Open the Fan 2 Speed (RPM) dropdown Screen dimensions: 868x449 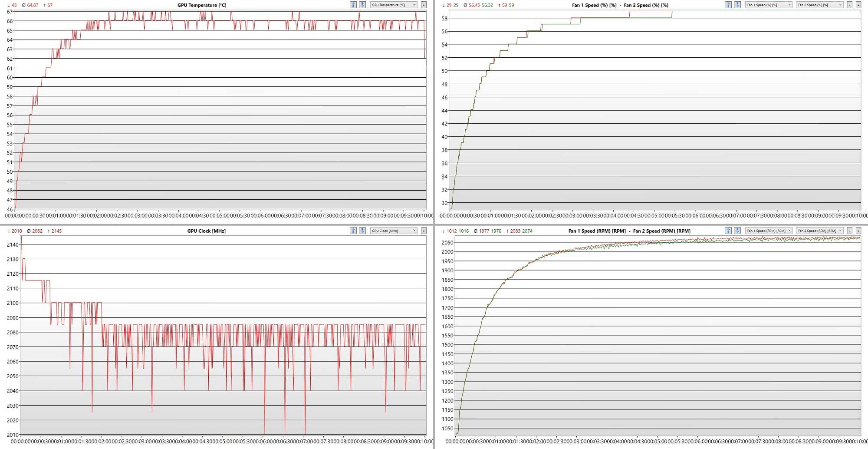coord(820,231)
